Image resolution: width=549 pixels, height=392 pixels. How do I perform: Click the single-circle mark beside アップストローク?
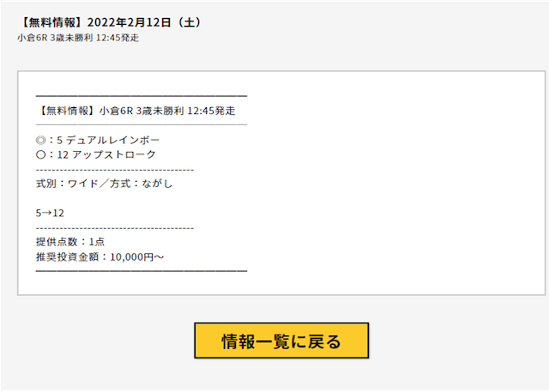coord(40,154)
